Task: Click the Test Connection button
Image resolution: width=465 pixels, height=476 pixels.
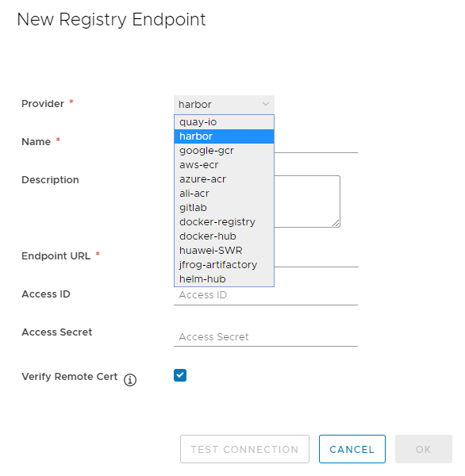Action: 244,449
